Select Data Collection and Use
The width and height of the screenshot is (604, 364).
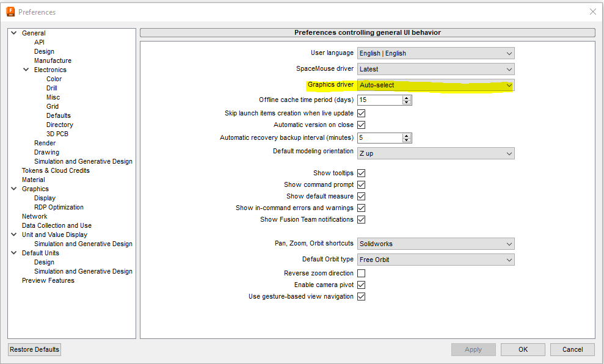56,225
